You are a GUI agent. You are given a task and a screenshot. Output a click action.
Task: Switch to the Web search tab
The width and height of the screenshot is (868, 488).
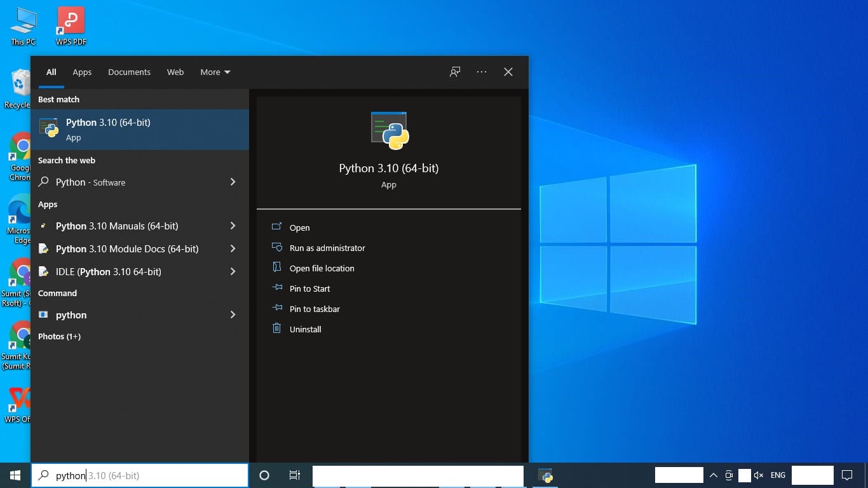pos(175,72)
